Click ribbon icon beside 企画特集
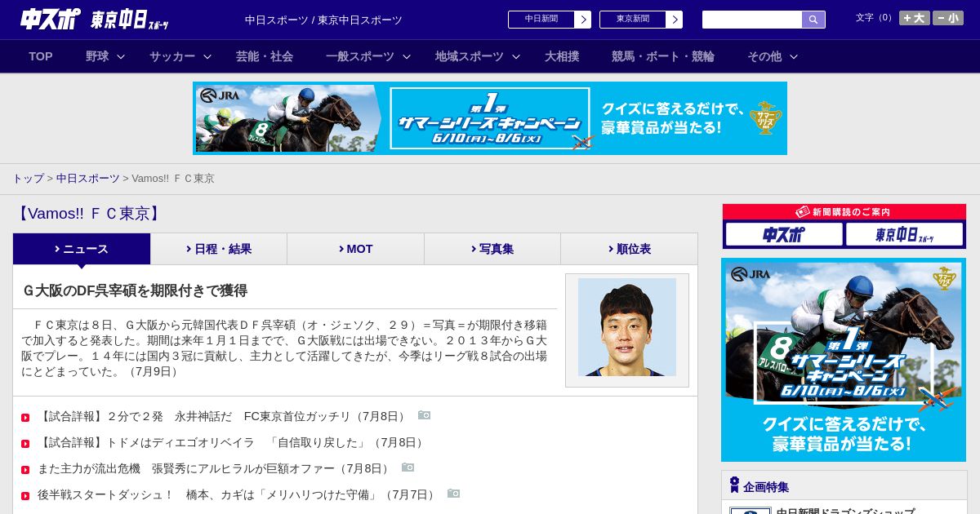Viewport: 980px width, 514px height. 734,485
